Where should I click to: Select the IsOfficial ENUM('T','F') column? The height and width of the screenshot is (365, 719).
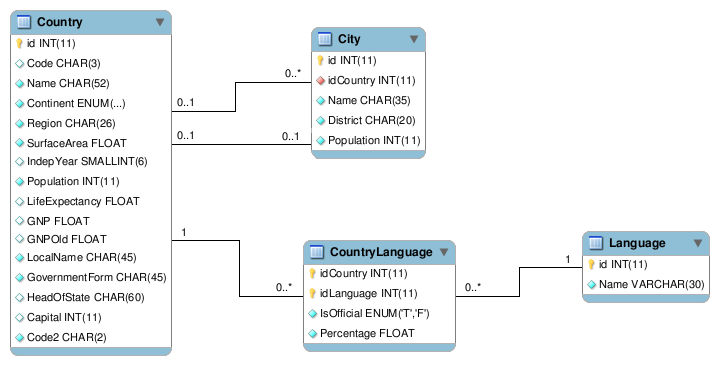point(380,314)
